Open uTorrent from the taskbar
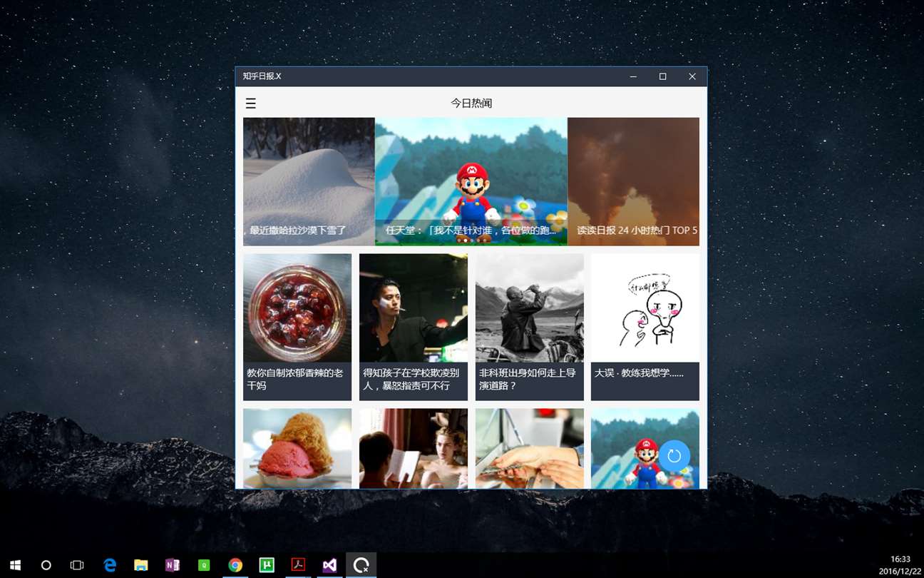The width and height of the screenshot is (924, 578). pos(267,565)
